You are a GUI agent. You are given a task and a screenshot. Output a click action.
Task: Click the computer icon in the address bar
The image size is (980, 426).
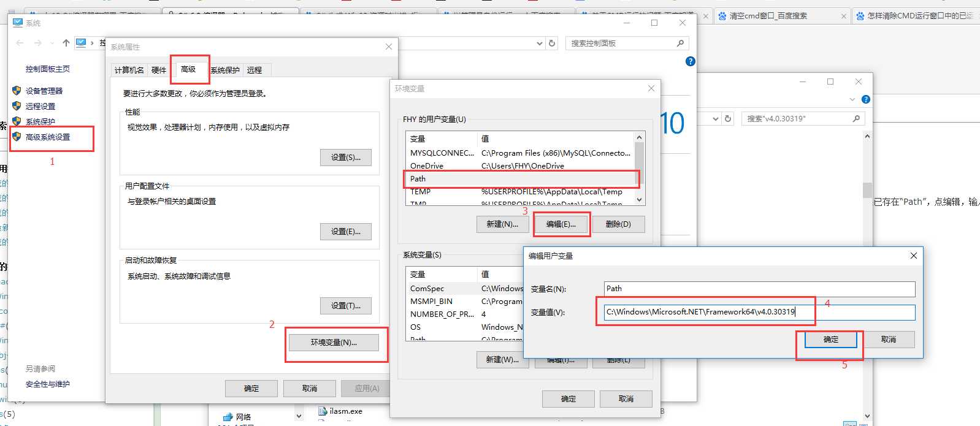pyautogui.click(x=81, y=43)
